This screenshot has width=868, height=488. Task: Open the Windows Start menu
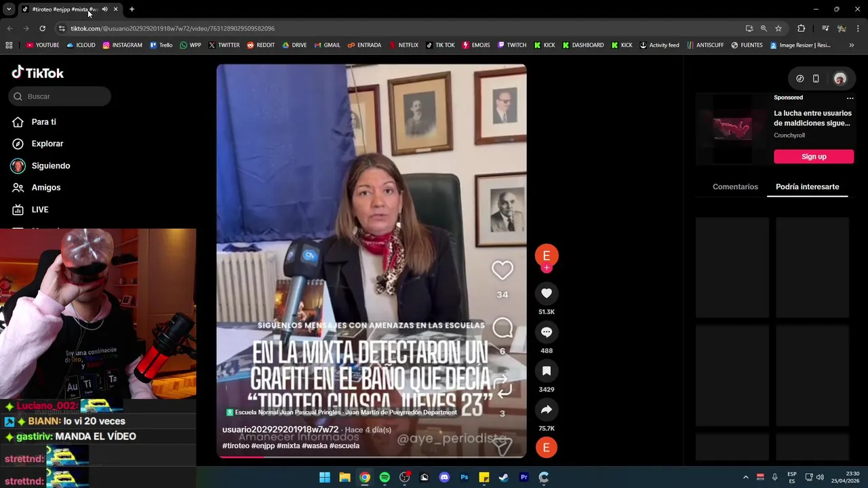325,477
